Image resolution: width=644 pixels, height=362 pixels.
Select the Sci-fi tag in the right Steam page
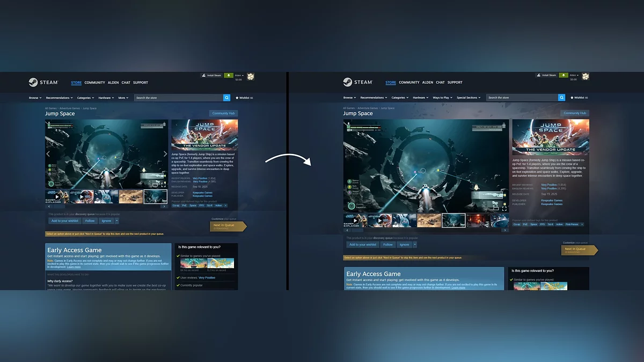[x=550, y=224]
